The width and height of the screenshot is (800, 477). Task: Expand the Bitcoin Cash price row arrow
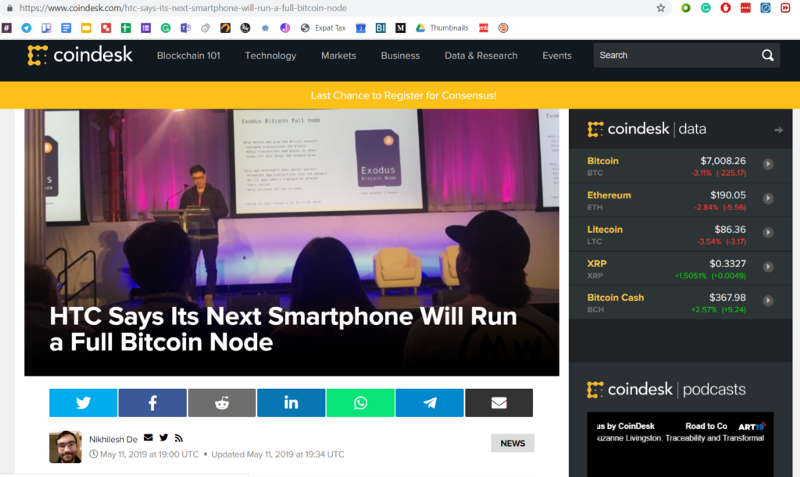coord(768,300)
